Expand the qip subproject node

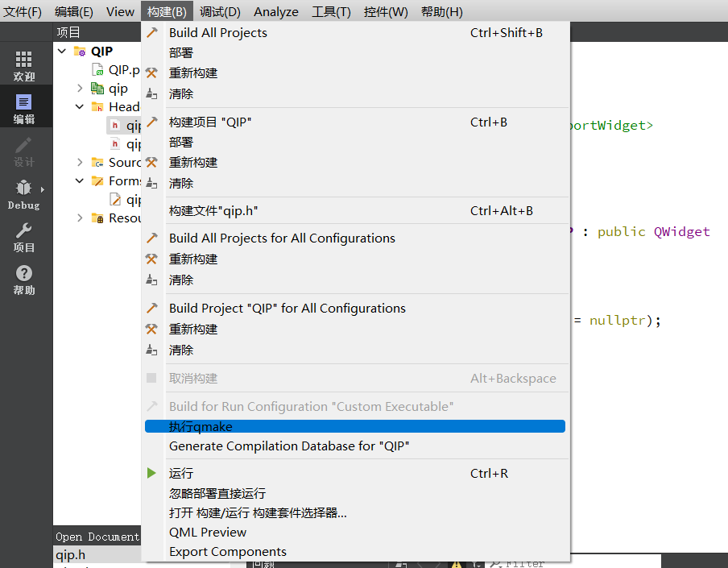pyautogui.click(x=80, y=89)
